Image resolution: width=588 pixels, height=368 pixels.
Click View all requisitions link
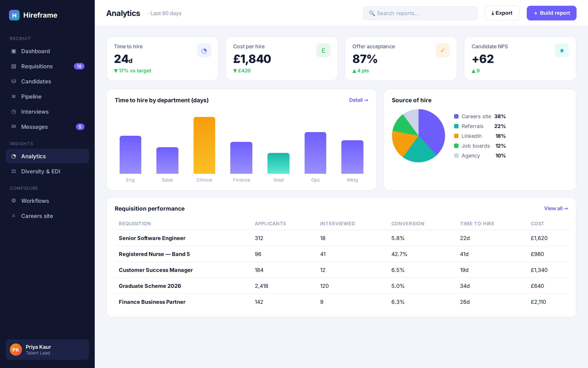pyautogui.click(x=556, y=208)
